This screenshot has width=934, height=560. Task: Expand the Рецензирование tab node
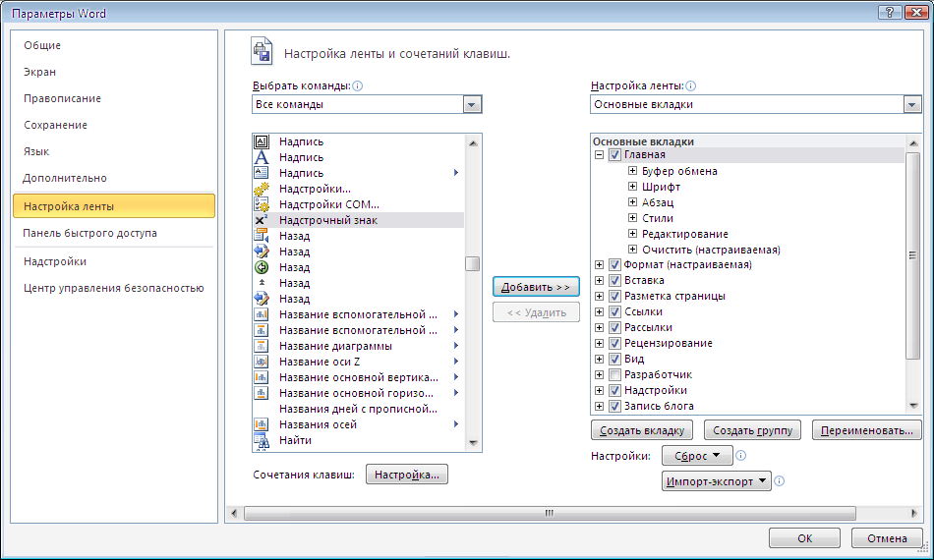pyautogui.click(x=600, y=344)
